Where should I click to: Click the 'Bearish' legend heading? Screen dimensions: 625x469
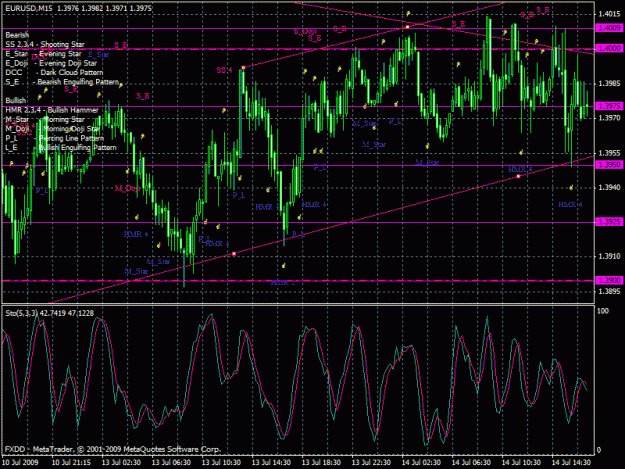(x=17, y=35)
